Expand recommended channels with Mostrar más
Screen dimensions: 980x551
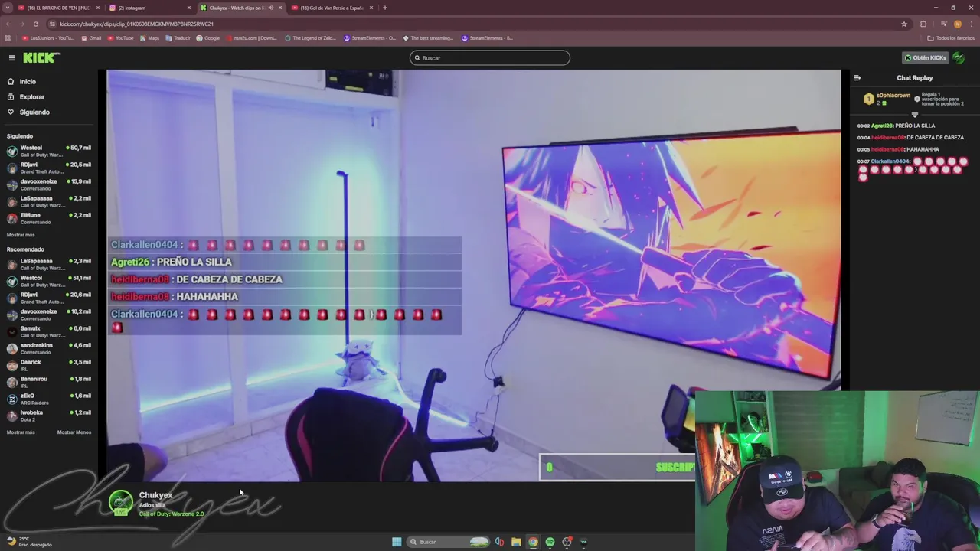point(21,432)
